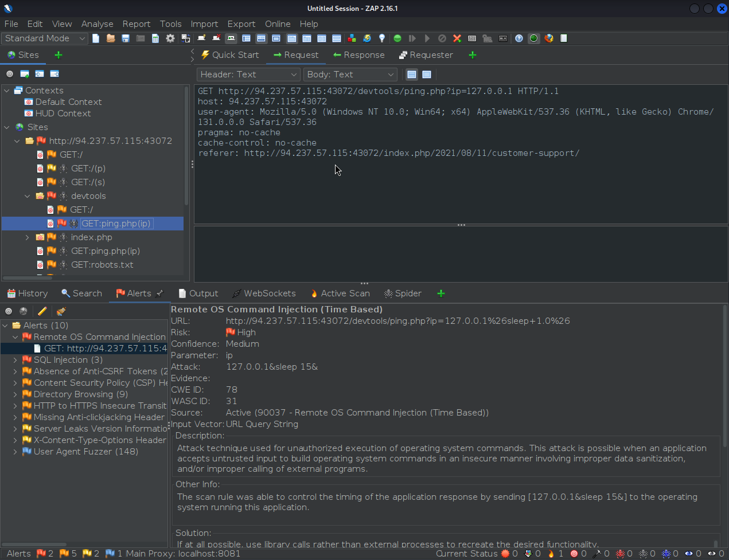Open Session Options gear icon
This screenshot has height=560, width=729.
coord(170,38)
